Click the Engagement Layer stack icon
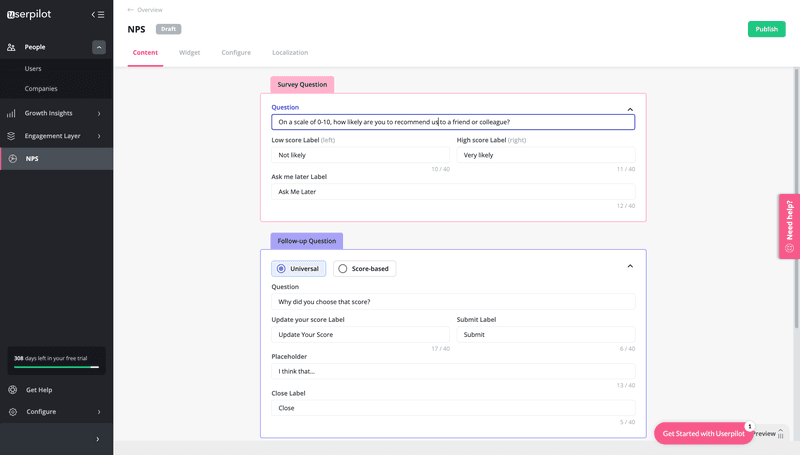The height and width of the screenshot is (455, 800). coord(11,136)
